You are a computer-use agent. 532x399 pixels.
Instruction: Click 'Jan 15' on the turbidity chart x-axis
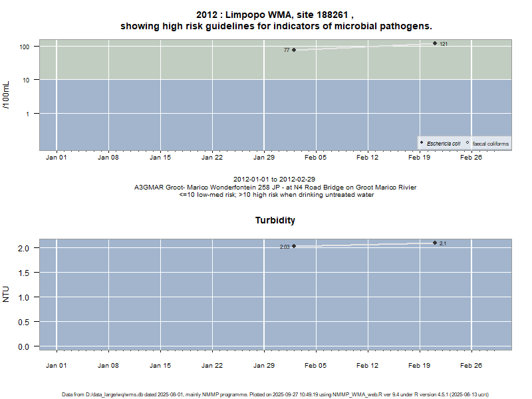160,365
